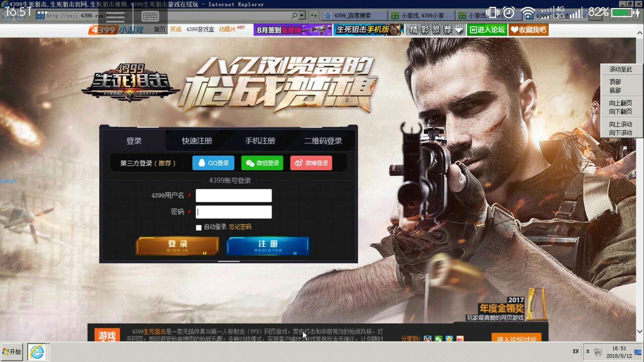
Task: Choose 向上翻页 in scrollbar context menu
Action: (x=621, y=103)
